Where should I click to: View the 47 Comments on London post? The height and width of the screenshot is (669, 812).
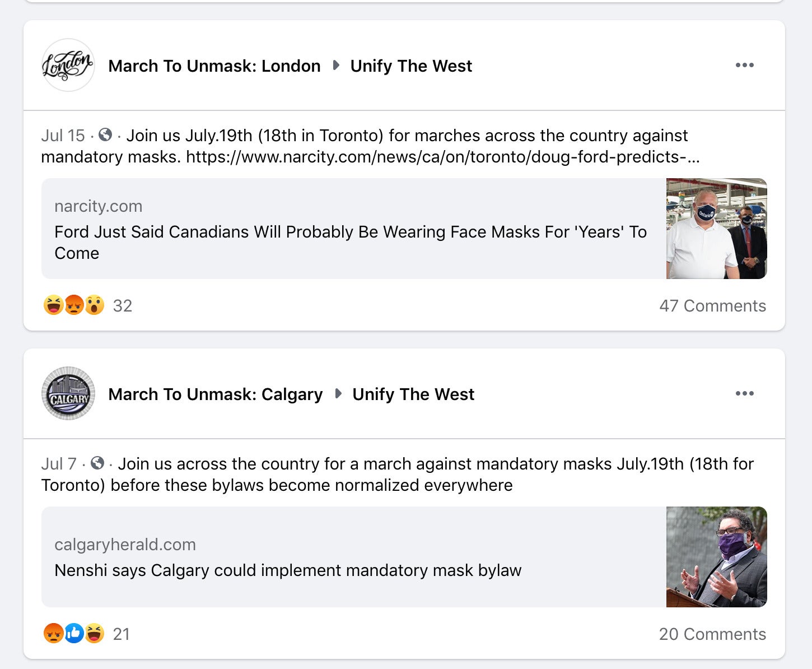[x=712, y=306]
